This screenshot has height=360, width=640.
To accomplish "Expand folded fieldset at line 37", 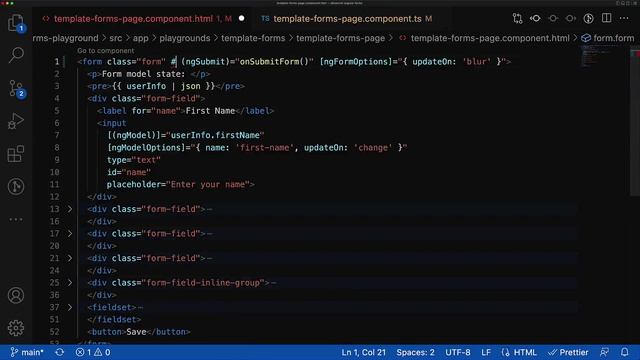I will [70, 307].
